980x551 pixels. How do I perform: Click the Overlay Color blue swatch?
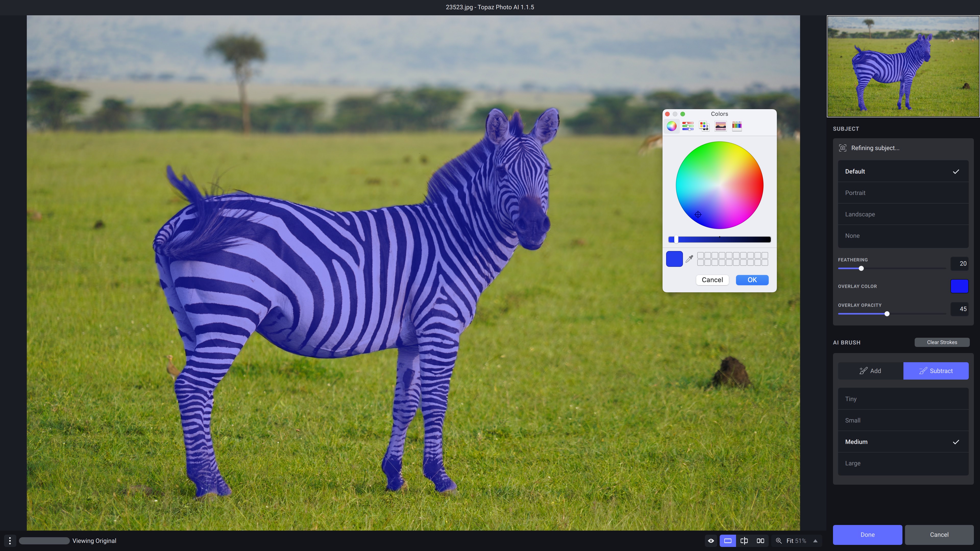[x=959, y=286]
